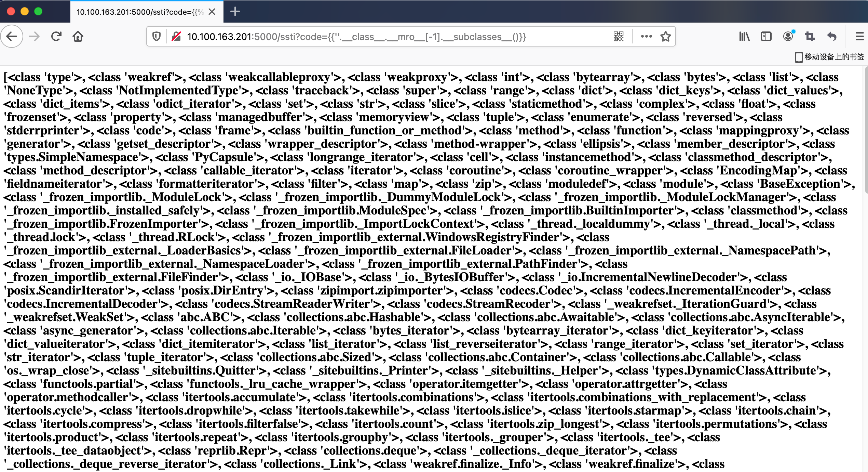
Task: Take a screenshot with crop tool
Action: point(810,36)
